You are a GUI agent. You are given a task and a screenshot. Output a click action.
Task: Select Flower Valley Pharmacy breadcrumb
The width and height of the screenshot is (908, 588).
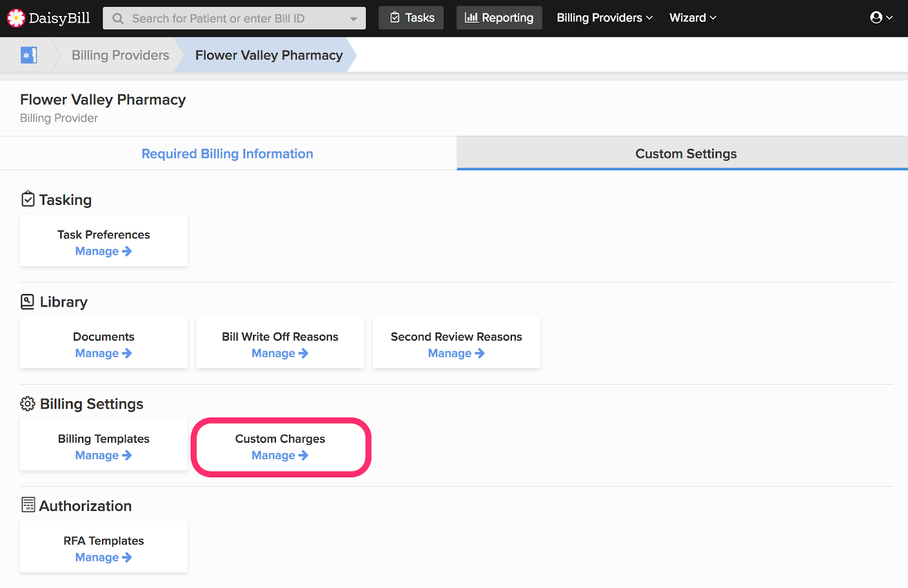pyautogui.click(x=269, y=55)
